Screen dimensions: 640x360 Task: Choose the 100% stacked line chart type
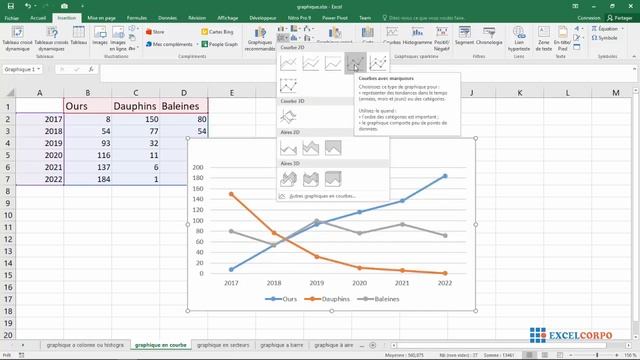pyautogui.click(x=333, y=63)
